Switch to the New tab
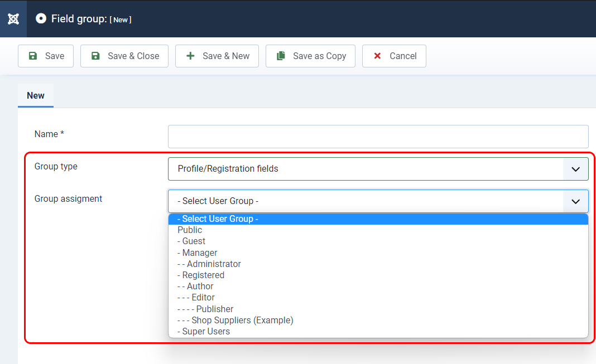This screenshot has width=596, height=364. click(x=36, y=96)
